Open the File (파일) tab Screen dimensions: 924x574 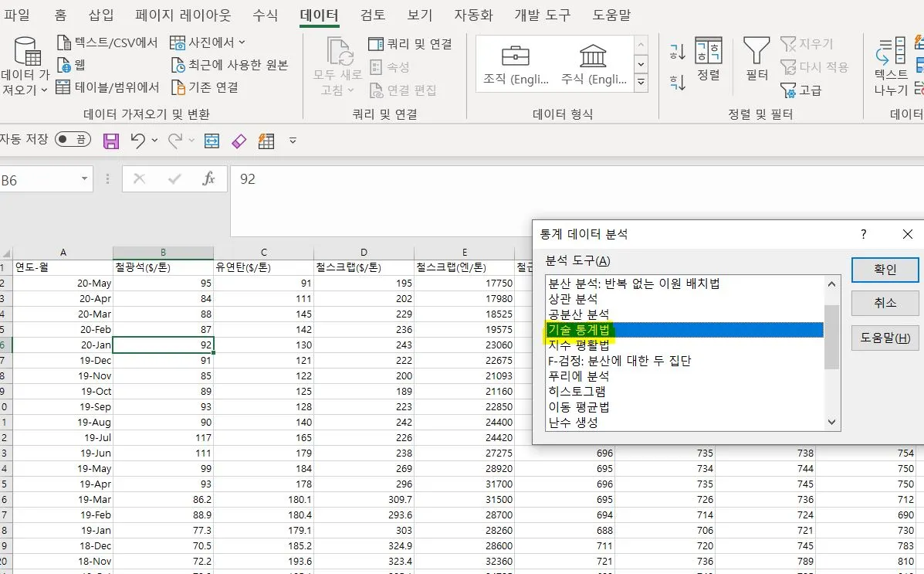tap(17, 15)
